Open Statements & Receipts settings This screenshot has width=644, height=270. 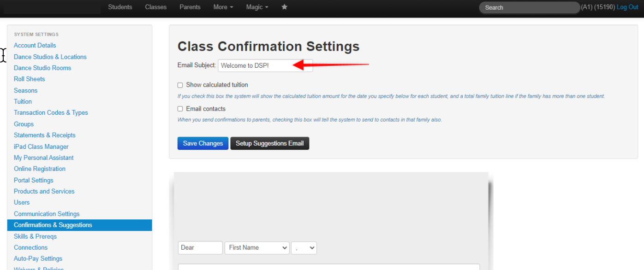click(x=45, y=135)
